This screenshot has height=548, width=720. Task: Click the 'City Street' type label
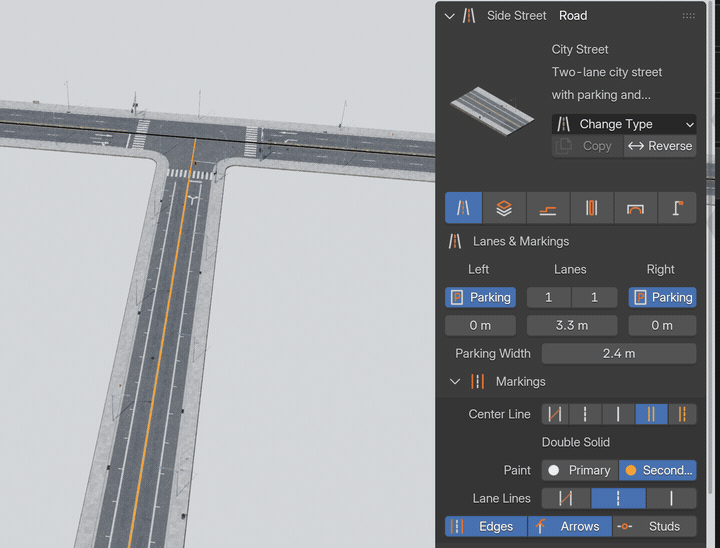579,49
